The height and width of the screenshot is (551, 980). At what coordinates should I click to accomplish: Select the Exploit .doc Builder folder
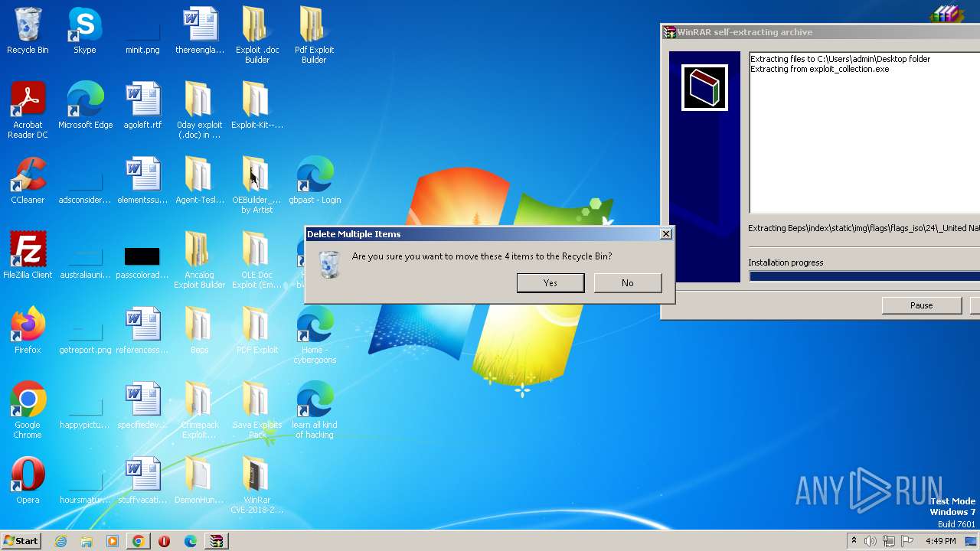click(257, 35)
